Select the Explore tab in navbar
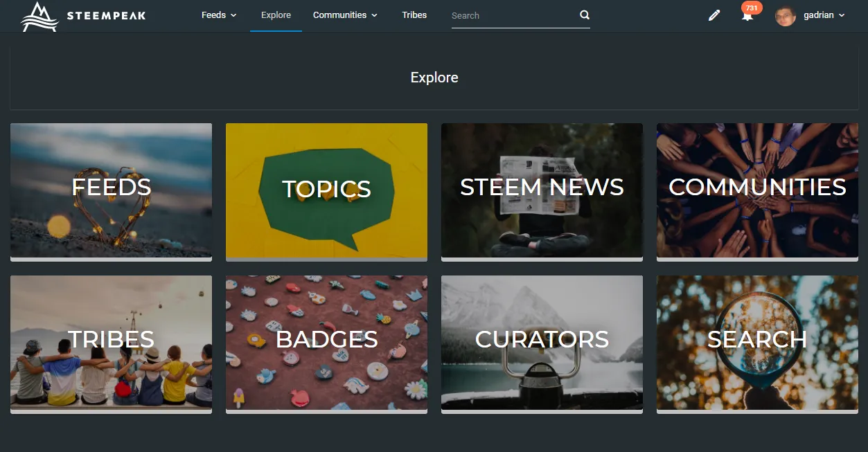The image size is (868, 452). [x=276, y=15]
